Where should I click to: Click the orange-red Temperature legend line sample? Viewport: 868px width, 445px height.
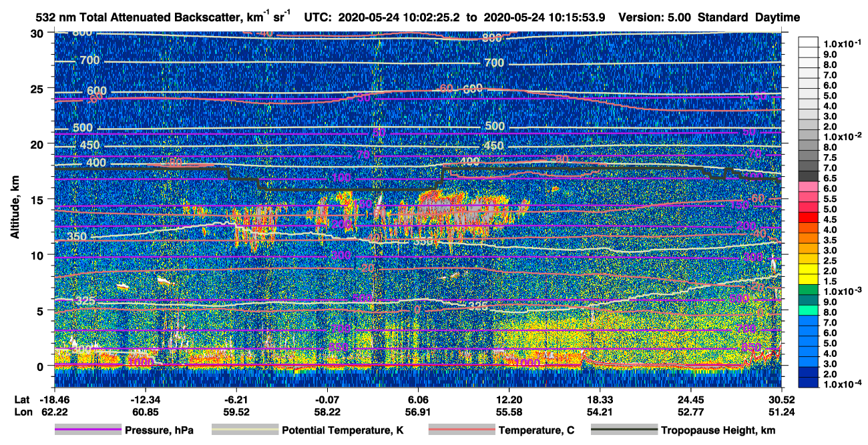tap(461, 430)
